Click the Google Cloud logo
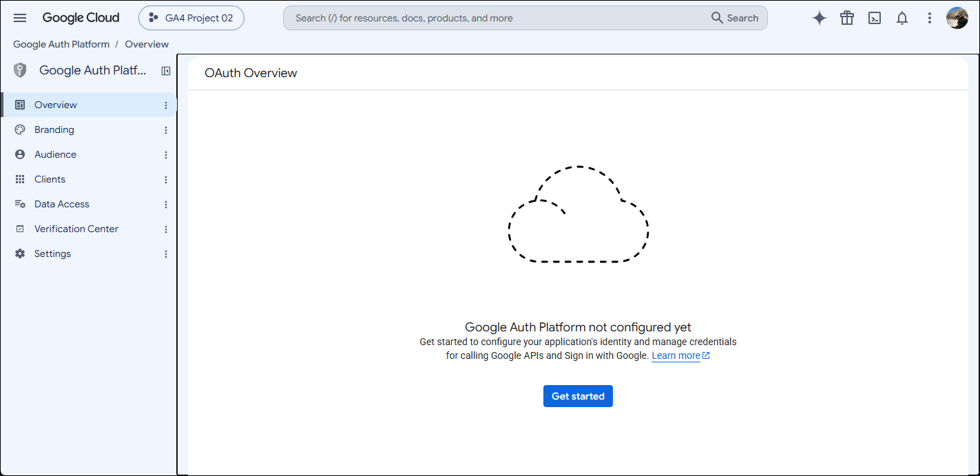This screenshot has height=476, width=980. [x=81, y=18]
